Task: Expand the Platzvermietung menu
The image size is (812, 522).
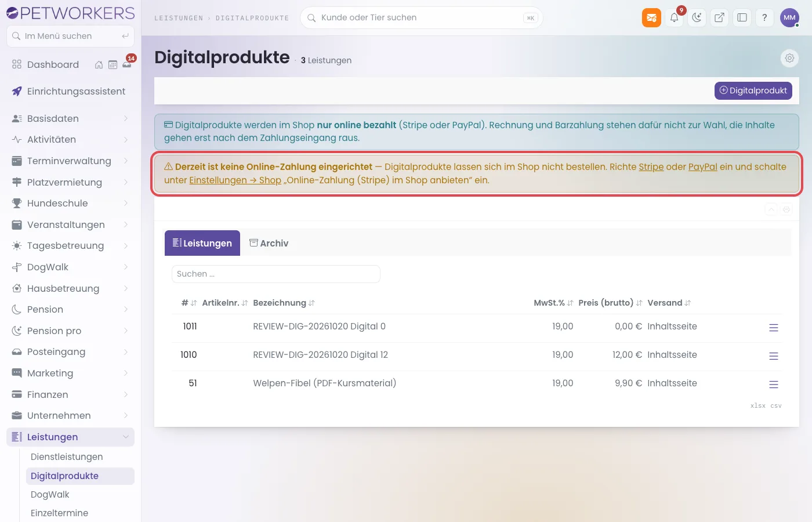Action: (70, 182)
